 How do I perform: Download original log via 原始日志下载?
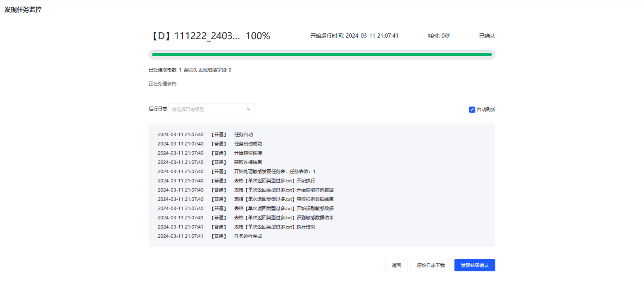pos(431,265)
